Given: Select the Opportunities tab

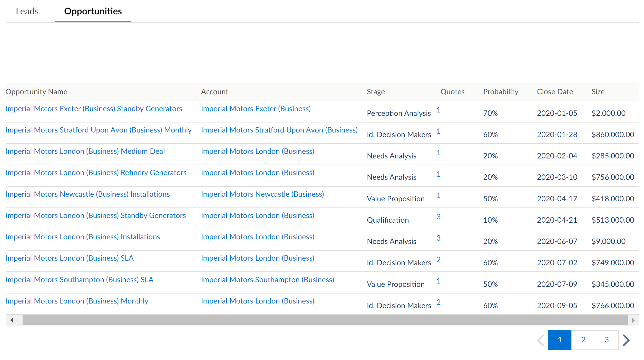Looking at the screenshot, I should tap(93, 11).
